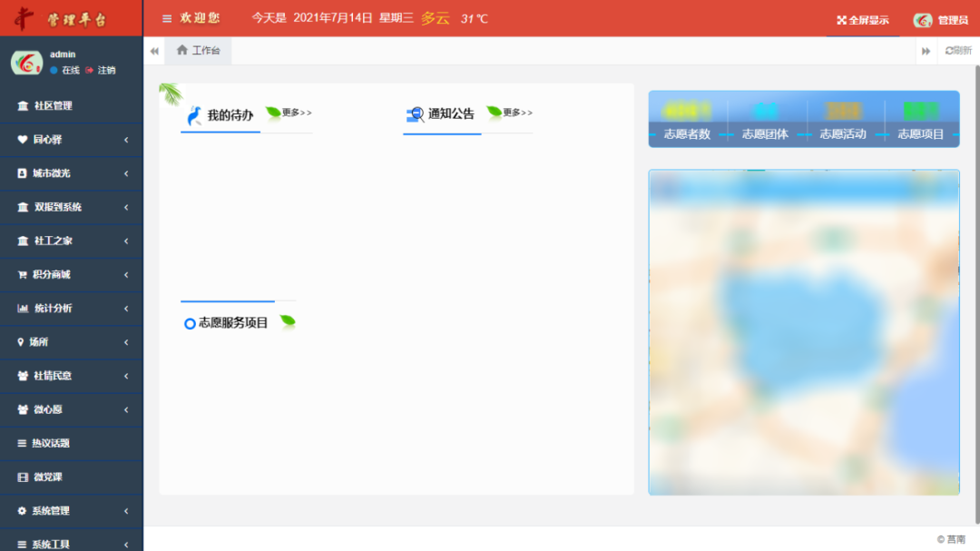The height and width of the screenshot is (551, 980).
Task: Click the 刷新 refresh button
Action: point(958,51)
